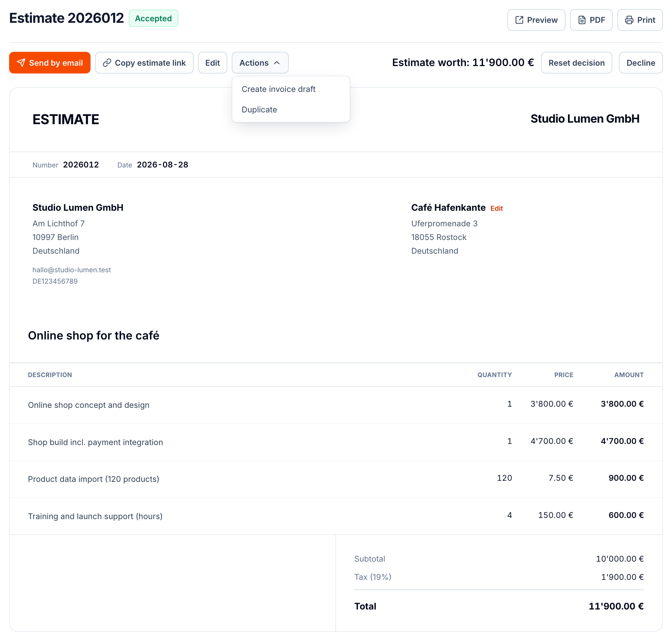Screen dimensions: 672x641
Task: Click the chain link copy icon
Action: point(107,63)
